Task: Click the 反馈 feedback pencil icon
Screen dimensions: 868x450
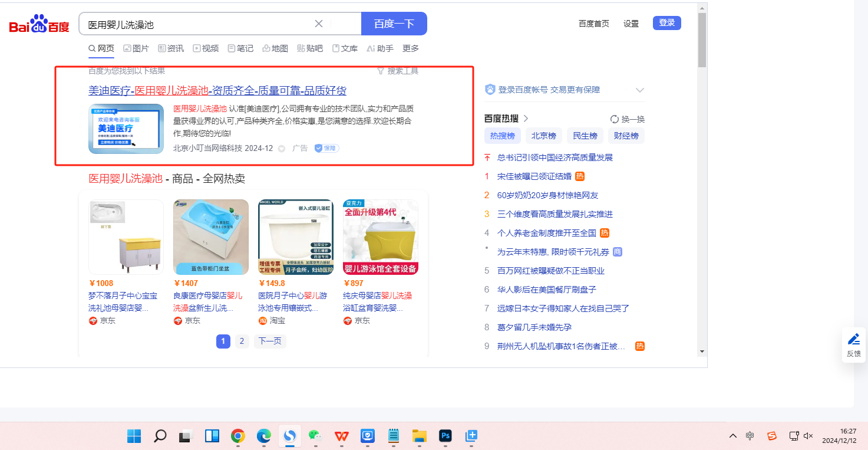Action: 853,340
